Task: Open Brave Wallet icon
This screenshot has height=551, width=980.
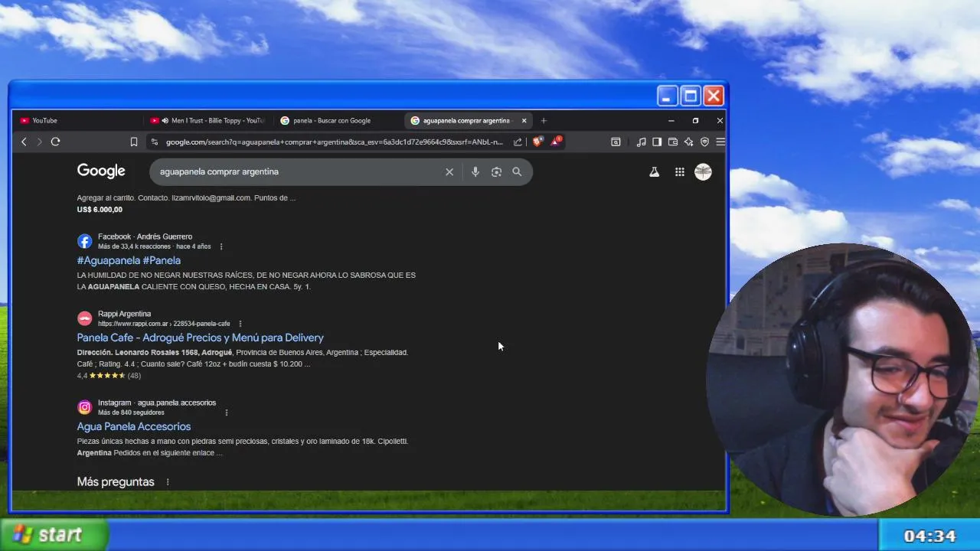Action: [673, 142]
